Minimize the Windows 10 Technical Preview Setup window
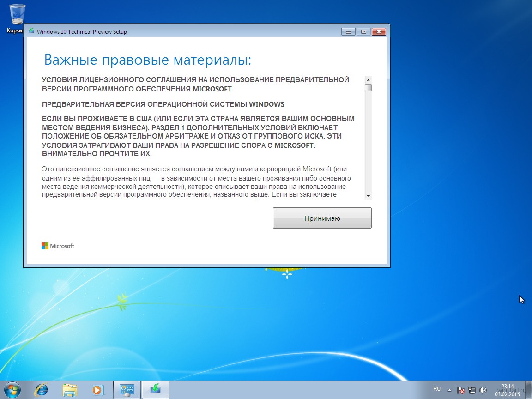 pyautogui.click(x=348, y=31)
